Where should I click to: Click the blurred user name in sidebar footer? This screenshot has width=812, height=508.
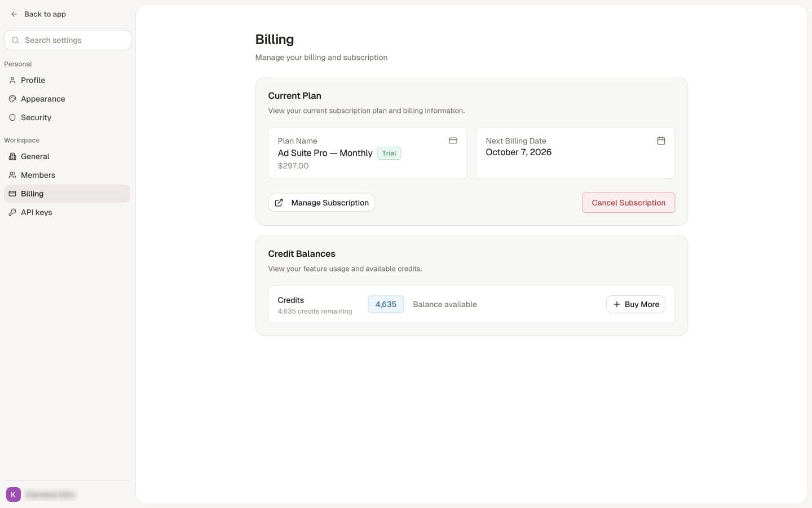(50, 495)
